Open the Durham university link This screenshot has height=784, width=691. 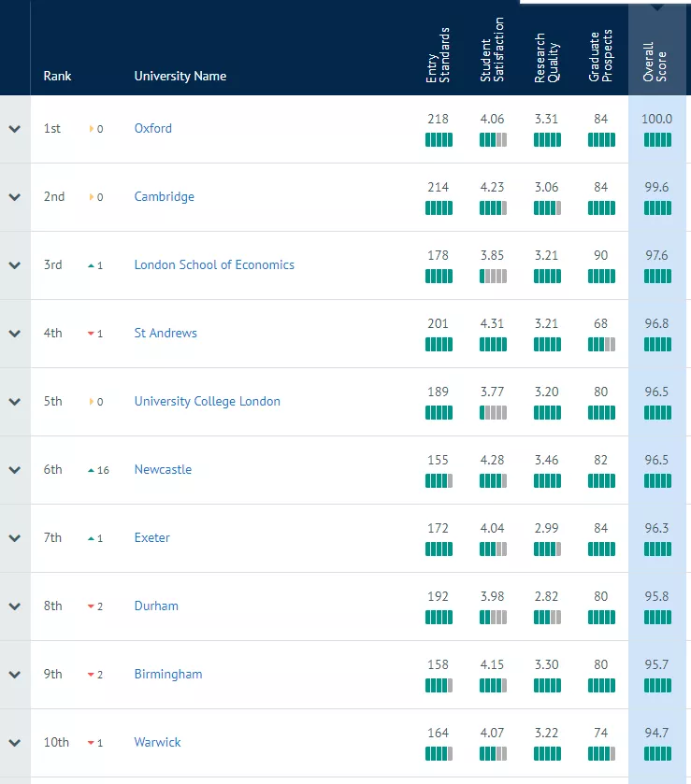click(x=156, y=606)
